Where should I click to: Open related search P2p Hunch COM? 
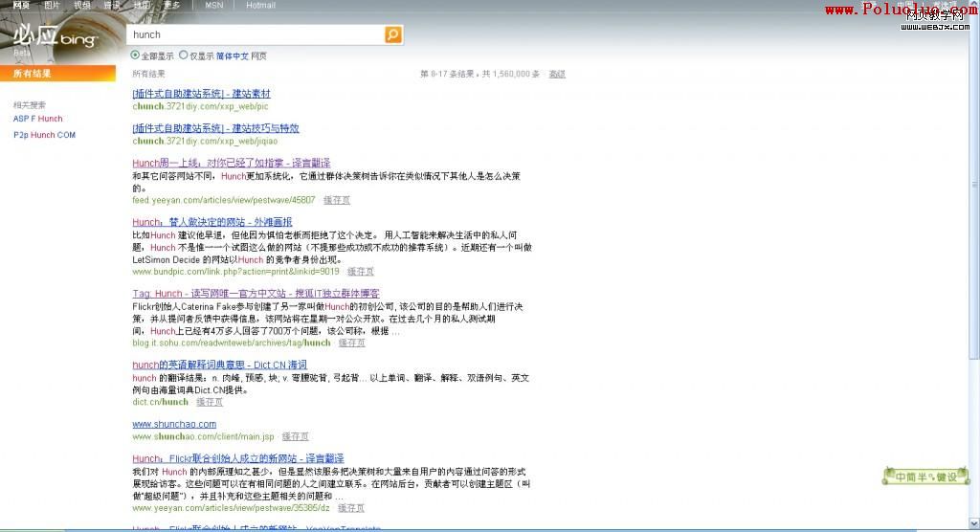(44, 135)
